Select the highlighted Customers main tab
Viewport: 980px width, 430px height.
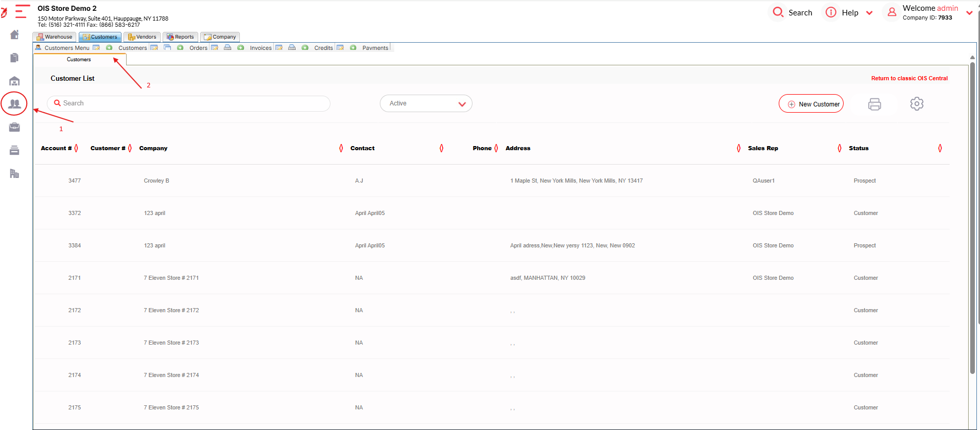(100, 37)
